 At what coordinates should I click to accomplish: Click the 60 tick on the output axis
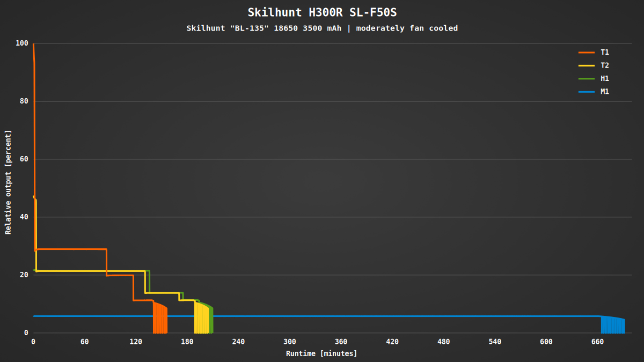pyautogui.click(x=24, y=159)
